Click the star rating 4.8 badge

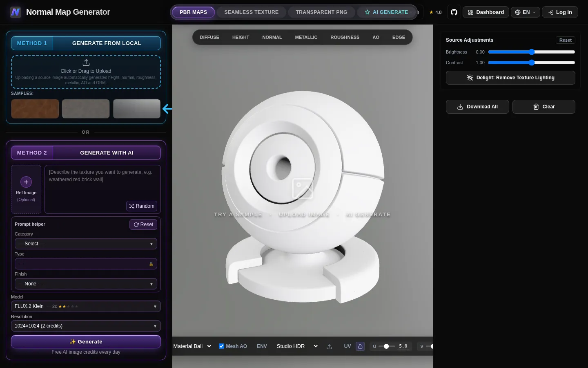(x=435, y=12)
